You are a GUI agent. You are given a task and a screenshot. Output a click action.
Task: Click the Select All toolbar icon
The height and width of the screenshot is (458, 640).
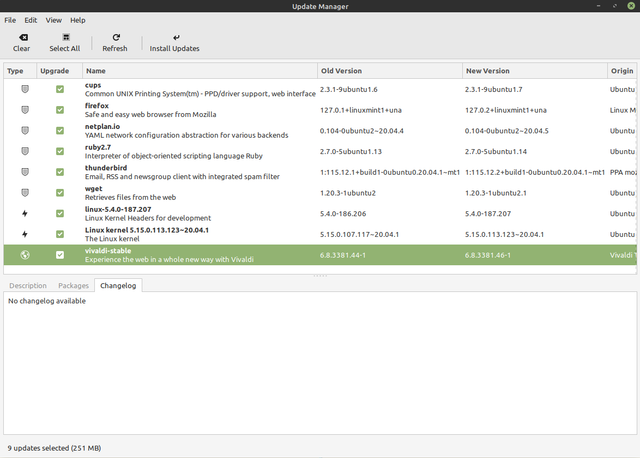66,38
